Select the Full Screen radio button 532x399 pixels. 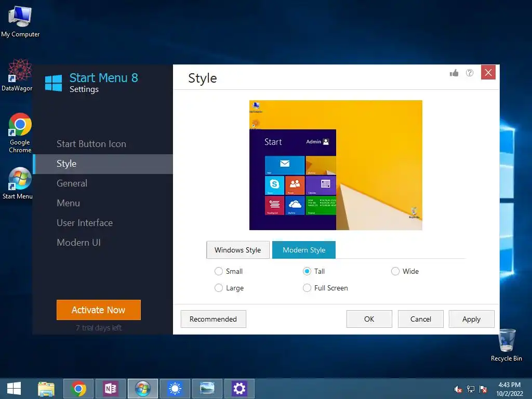click(307, 288)
